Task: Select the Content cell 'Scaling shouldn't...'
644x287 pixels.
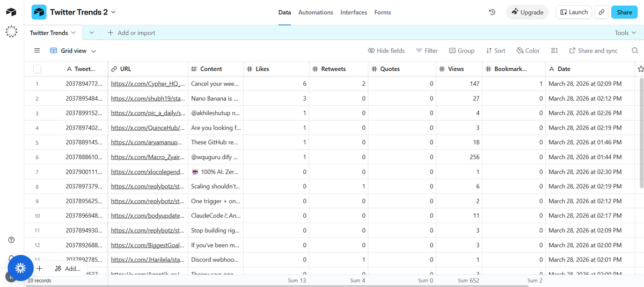Action: point(215,187)
